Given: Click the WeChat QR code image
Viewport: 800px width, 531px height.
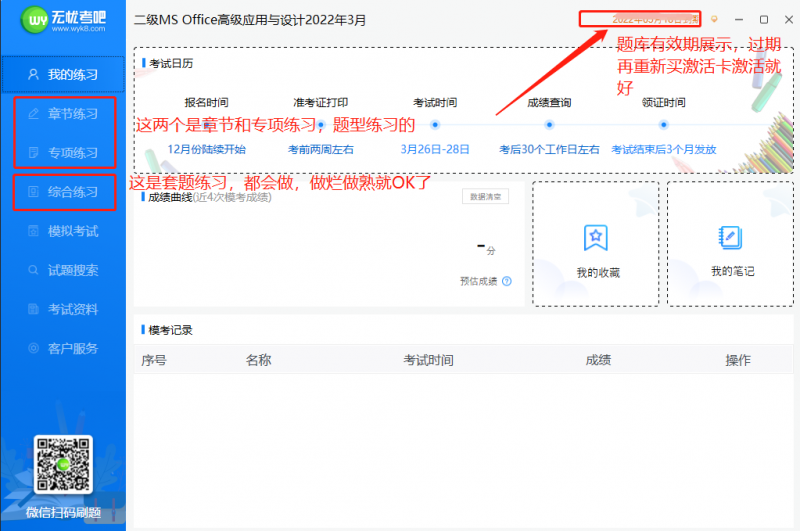Looking at the screenshot, I should pyautogui.click(x=63, y=464).
